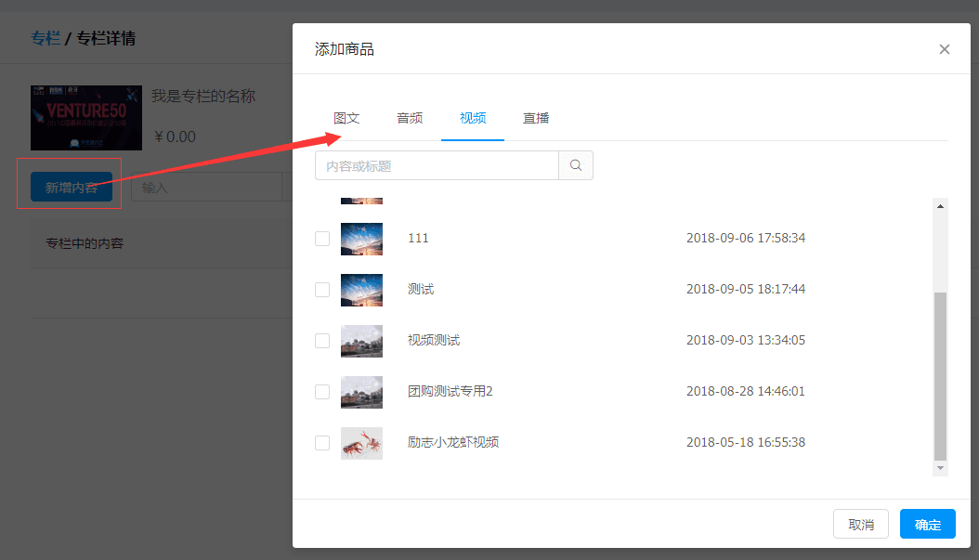Switch to the 图文 tab
This screenshot has height=560, width=979.
[x=346, y=119]
